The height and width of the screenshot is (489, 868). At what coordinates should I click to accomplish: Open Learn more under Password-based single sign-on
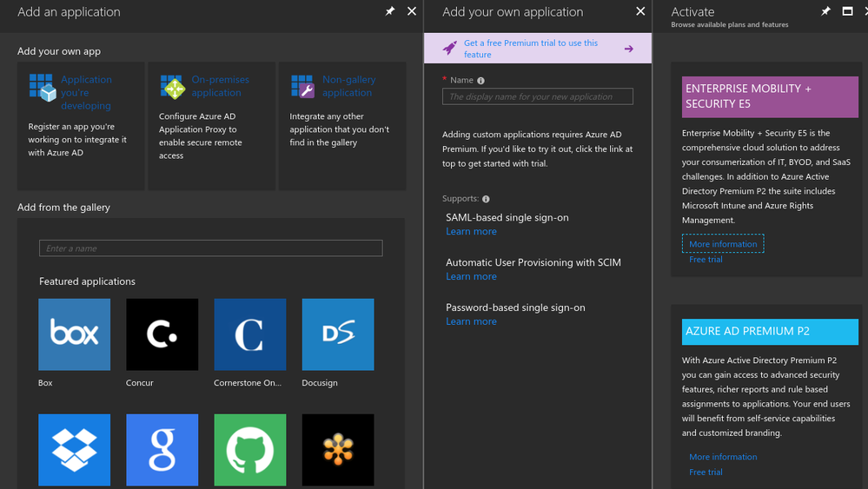(471, 321)
